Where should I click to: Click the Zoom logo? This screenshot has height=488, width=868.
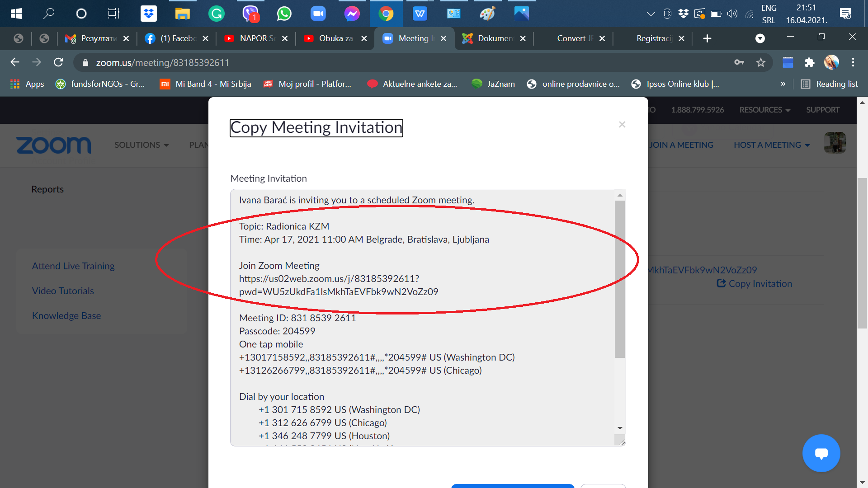pos(53,145)
